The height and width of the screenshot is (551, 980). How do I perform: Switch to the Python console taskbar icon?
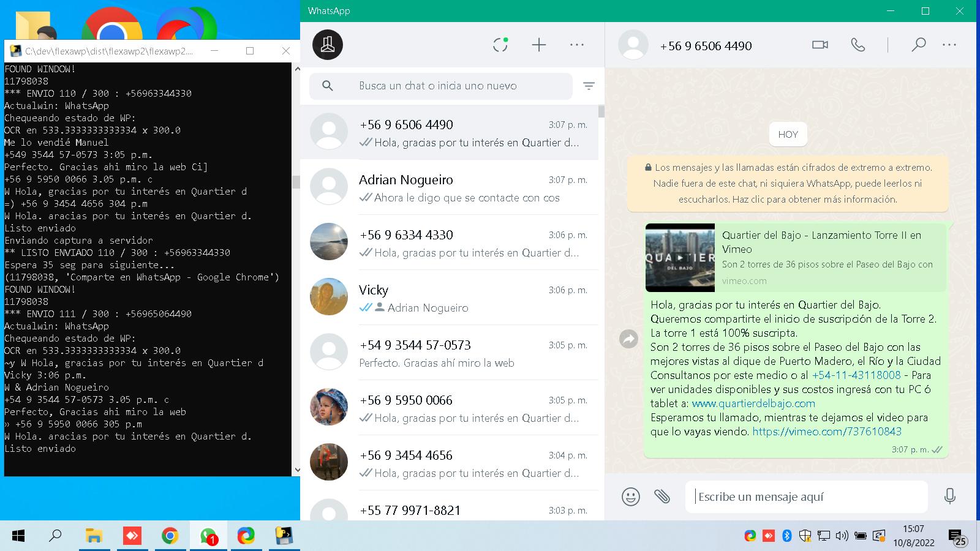(284, 536)
